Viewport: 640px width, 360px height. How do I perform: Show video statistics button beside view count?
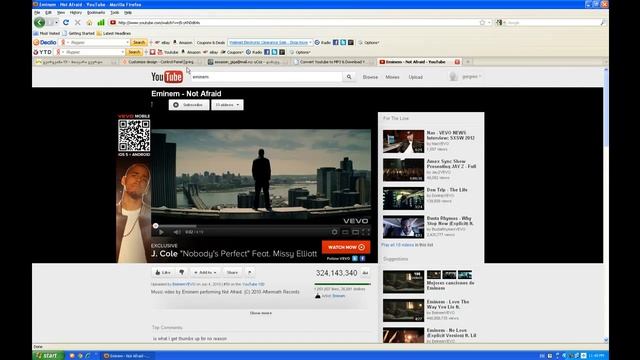pos(365,273)
